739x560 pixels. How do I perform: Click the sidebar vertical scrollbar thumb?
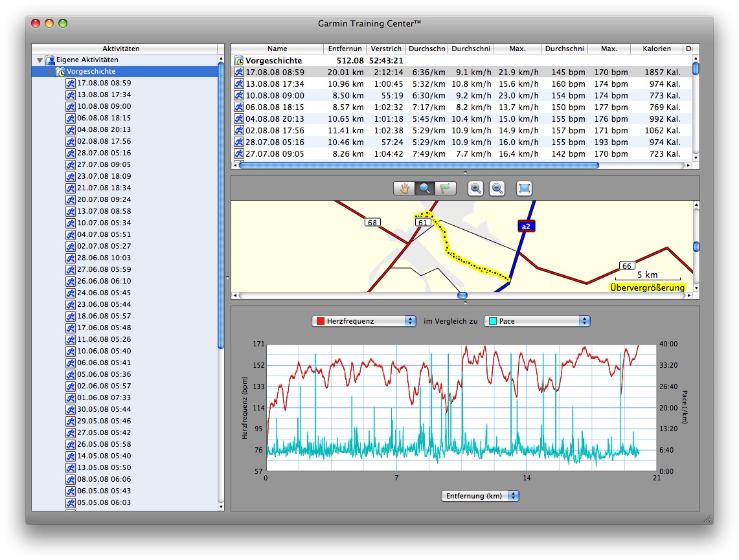coord(221,206)
